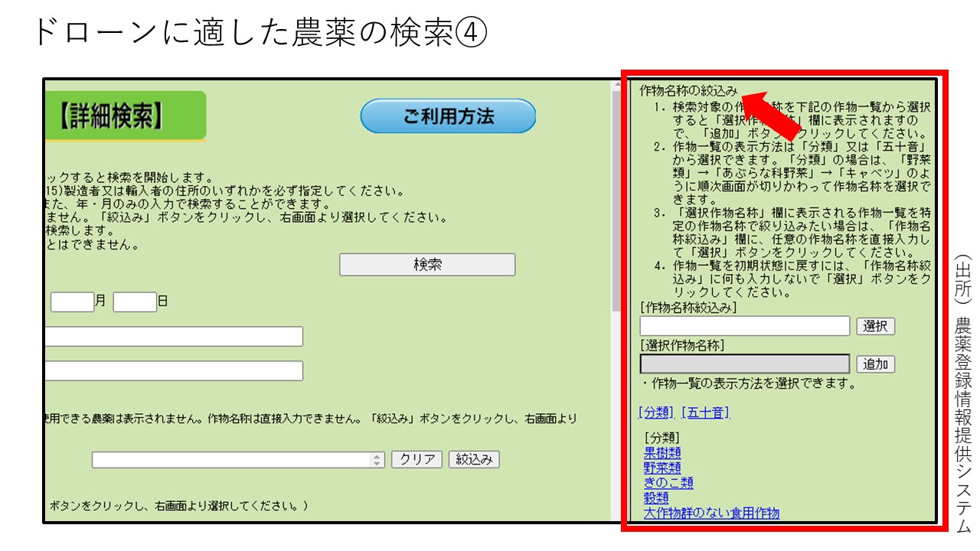980x551 pixels.
Task: Click the 作物名称絞込み text input
Action: point(744,326)
